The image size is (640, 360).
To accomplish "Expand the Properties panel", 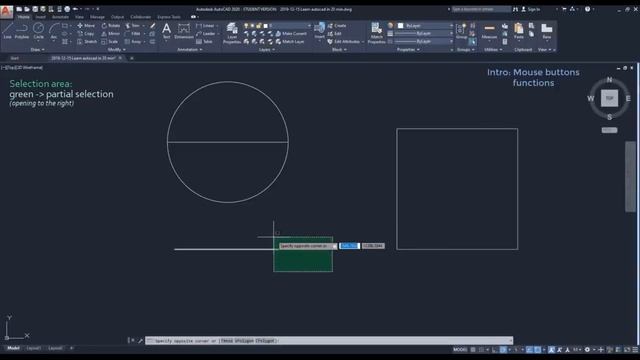I will click(x=408, y=50).
